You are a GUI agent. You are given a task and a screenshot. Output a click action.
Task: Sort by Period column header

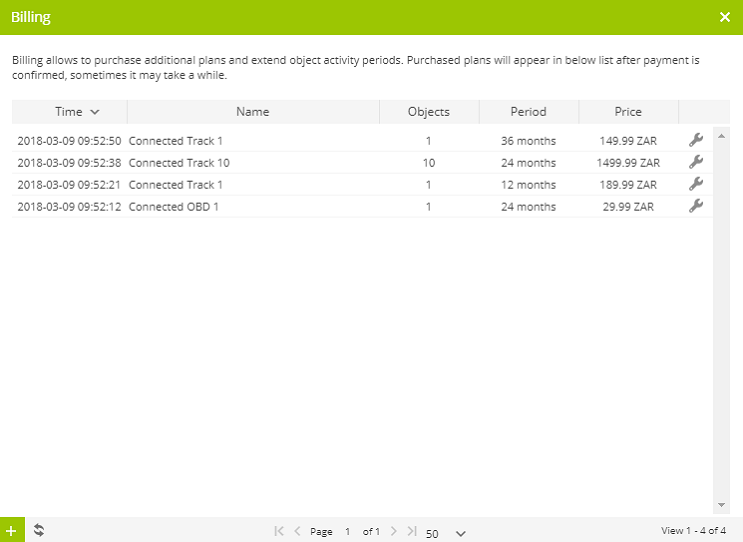point(529,112)
